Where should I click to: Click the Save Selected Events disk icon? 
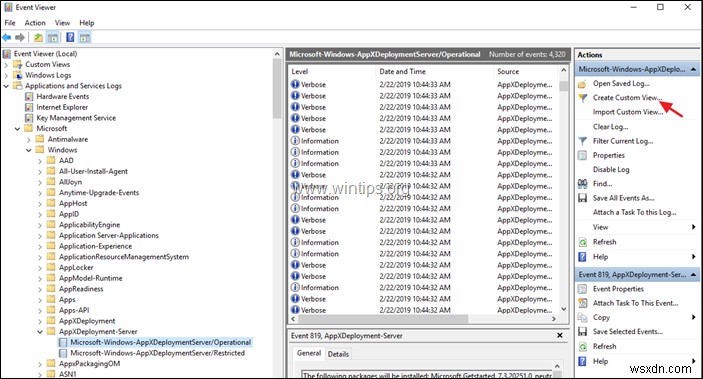(x=582, y=332)
